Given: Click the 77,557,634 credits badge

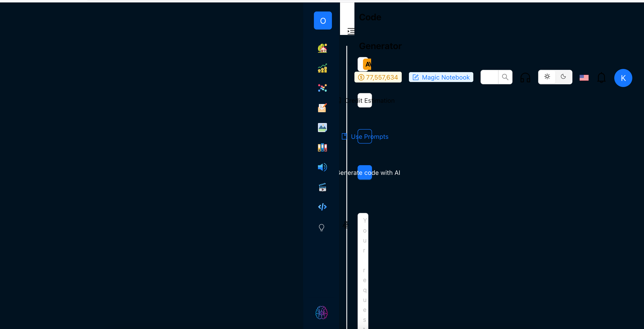Looking at the screenshot, I should [378, 77].
